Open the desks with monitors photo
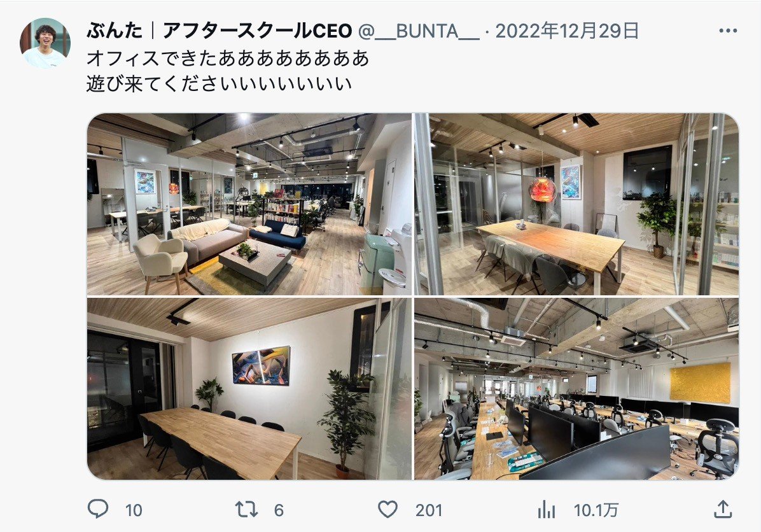Viewport: 761px width, 532px height. [576, 389]
